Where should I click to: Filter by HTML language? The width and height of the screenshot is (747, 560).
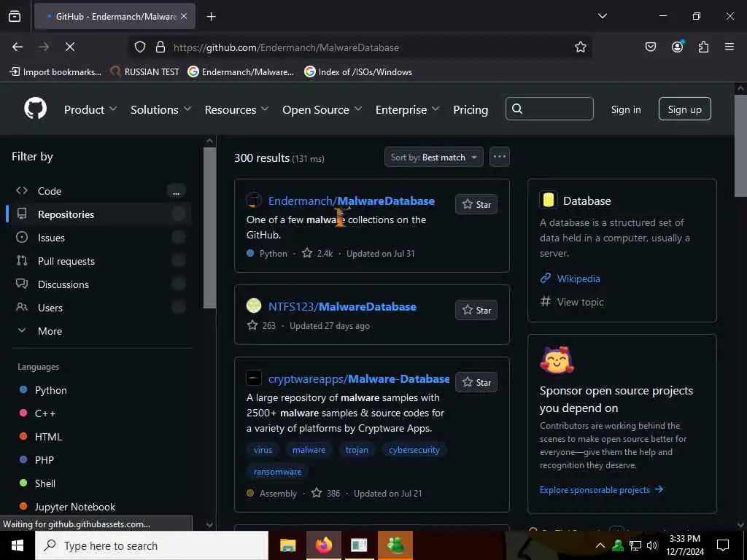point(48,437)
